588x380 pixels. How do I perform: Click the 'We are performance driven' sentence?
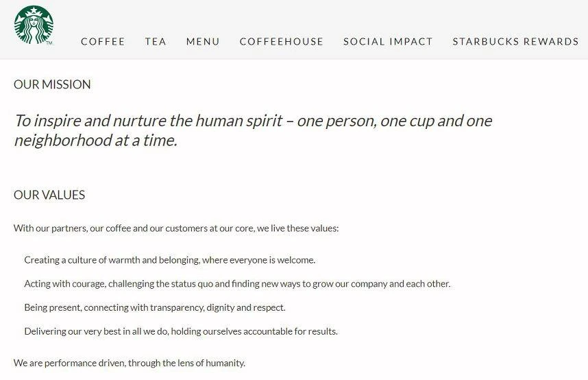tap(130, 363)
